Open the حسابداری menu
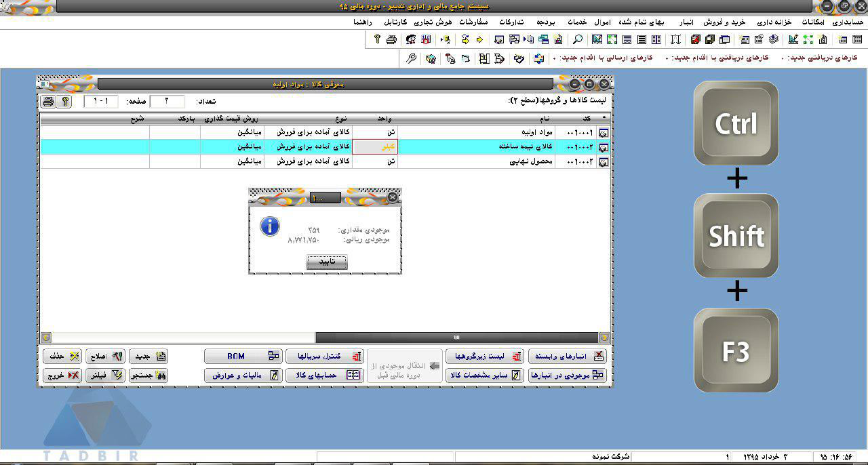This screenshot has height=465, width=868. [x=848, y=22]
